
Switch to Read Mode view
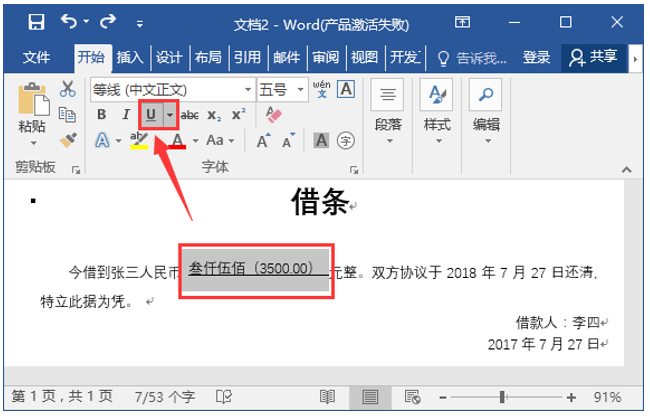[327, 397]
